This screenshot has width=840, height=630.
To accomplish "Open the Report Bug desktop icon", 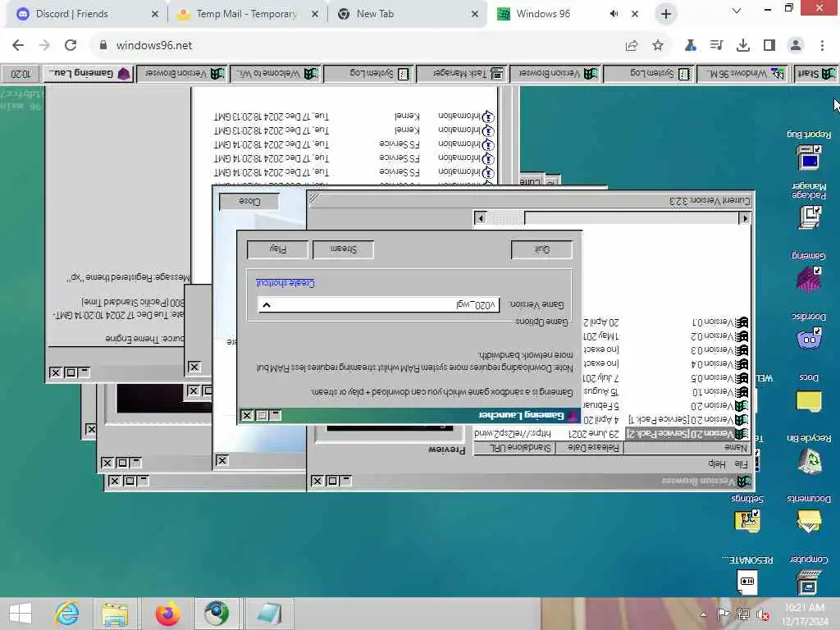I will [808, 157].
